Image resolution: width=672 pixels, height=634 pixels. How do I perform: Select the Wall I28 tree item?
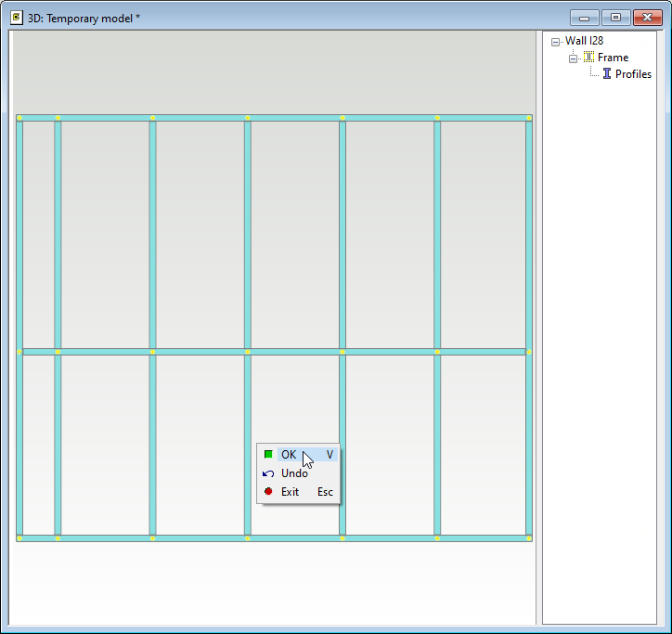(585, 41)
